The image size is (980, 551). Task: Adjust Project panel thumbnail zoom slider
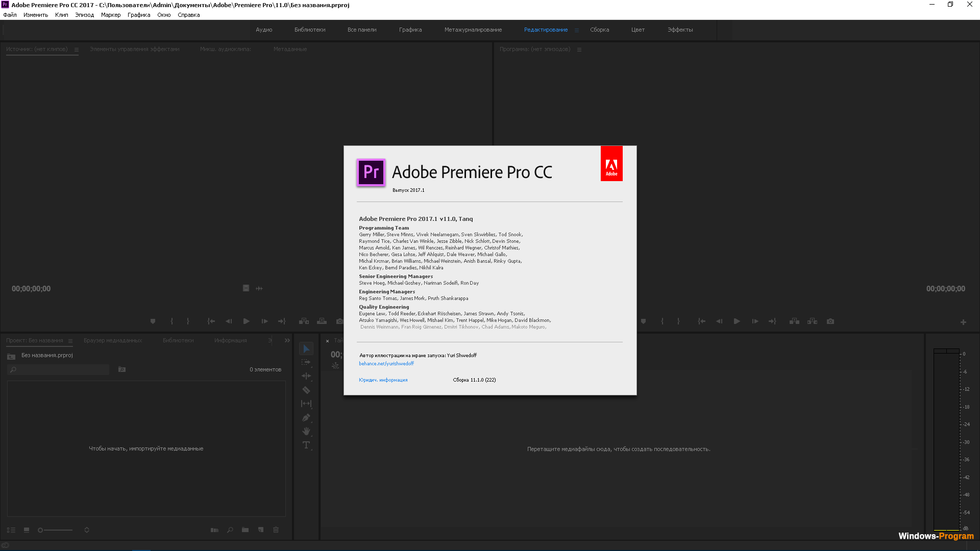point(56,530)
